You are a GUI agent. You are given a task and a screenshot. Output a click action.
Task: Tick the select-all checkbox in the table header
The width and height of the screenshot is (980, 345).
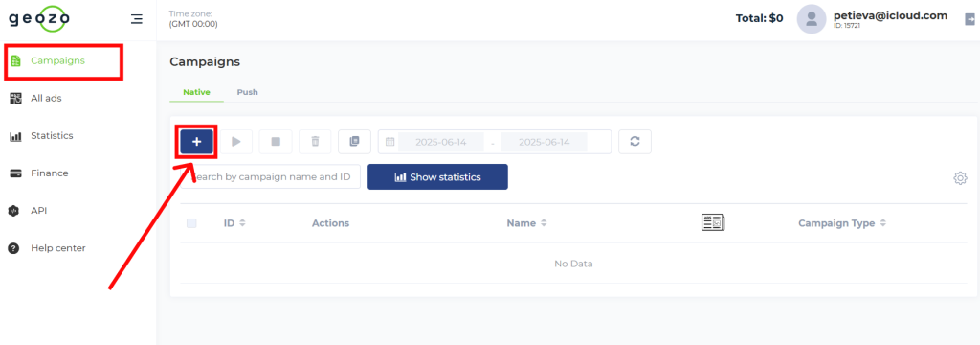click(x=191, y=223)
